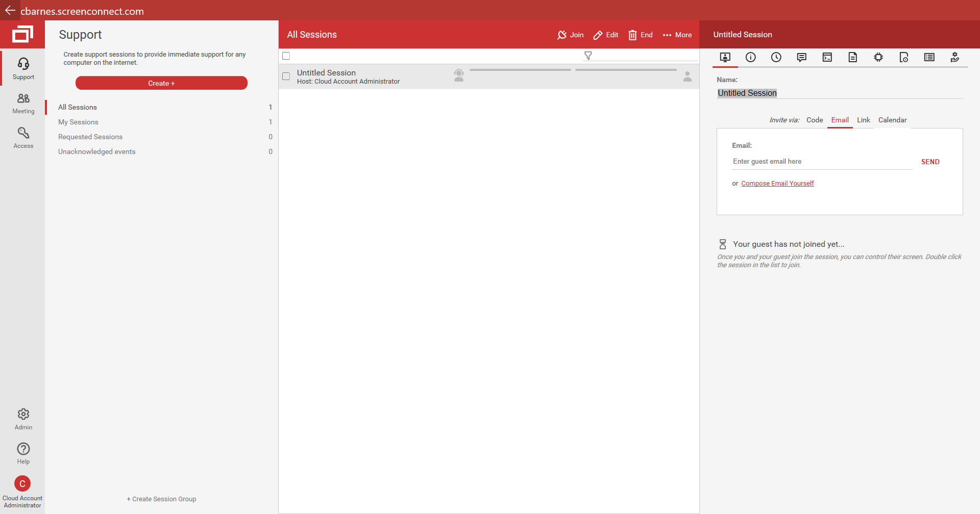This screenshot has width=980, height=514.
Task: Switch invite method to Link
Action: click(863, 120)
